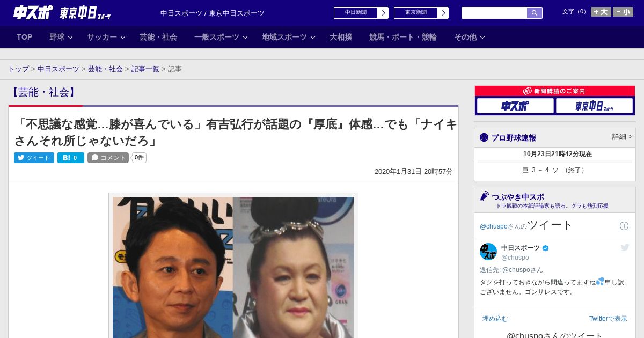Click the 中スポ logo in the header
Viewport: 644px width, 338px height.
click(x=33, y=12)
